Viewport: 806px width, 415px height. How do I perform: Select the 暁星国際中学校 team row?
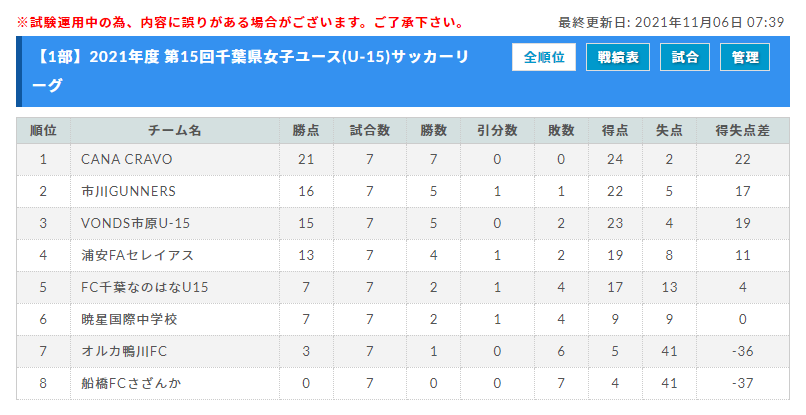tap(403, 319)
